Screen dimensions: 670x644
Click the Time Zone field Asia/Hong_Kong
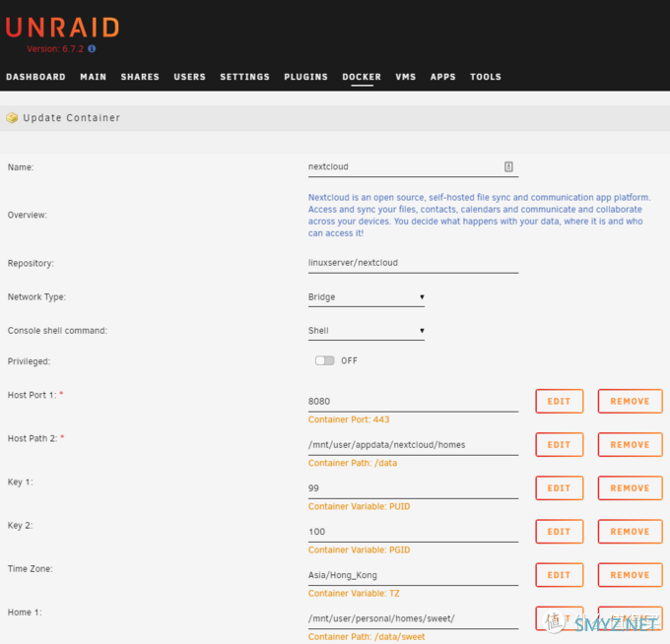pyautogui.click(x=413, y=576)
